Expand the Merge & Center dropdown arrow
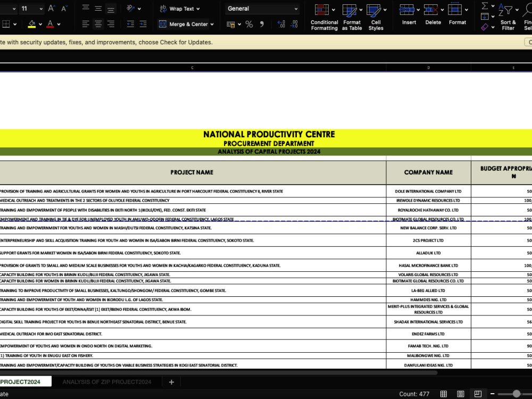Viewport: 532px width, 399px height. (212, 24)
